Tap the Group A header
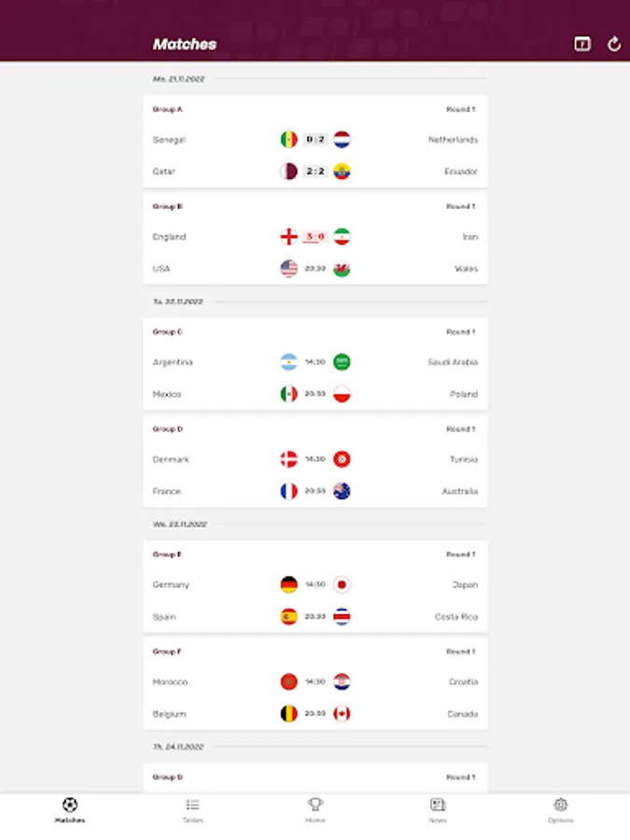This screenshot has height=840, width=630. tap(168, 109)
